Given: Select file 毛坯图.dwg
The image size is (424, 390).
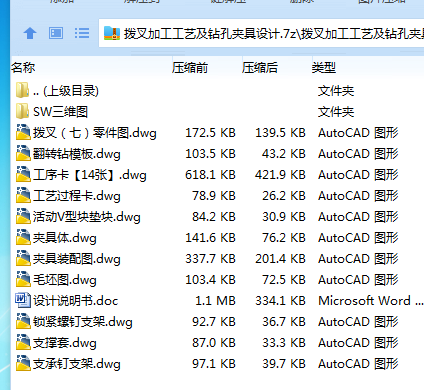Looking at the screenshot, I should tap(65, 280).
